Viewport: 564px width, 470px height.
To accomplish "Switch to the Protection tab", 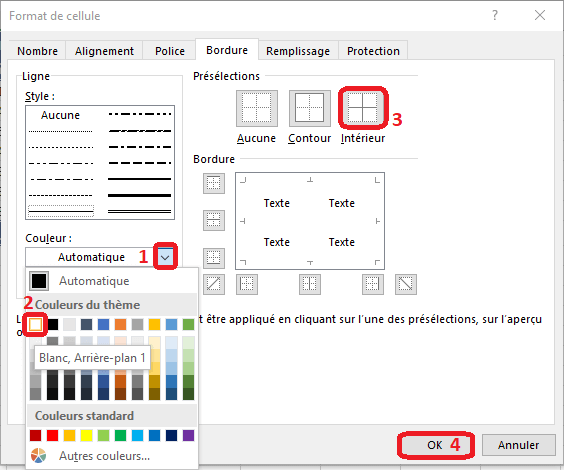I will pyautogui.click(x=373, y=51).
